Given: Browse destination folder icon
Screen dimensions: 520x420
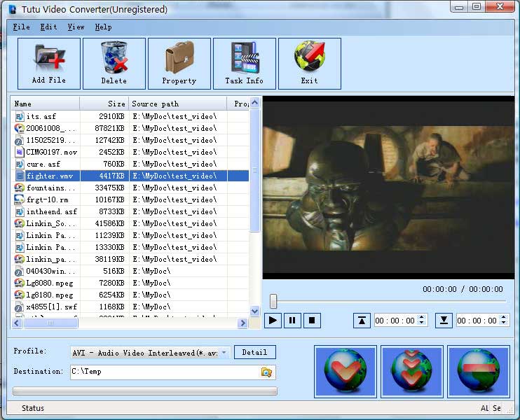Looking at the screenshot, I should coord(266,372).
